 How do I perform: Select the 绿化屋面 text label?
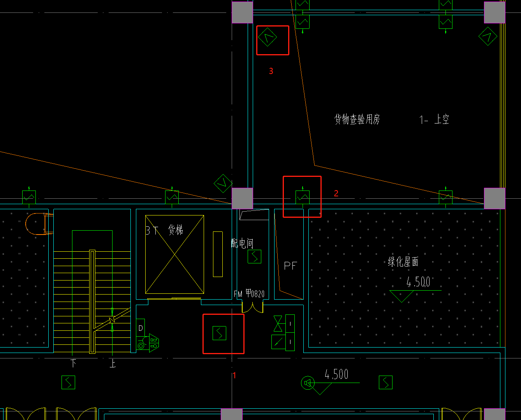click(x=403, y=262)
